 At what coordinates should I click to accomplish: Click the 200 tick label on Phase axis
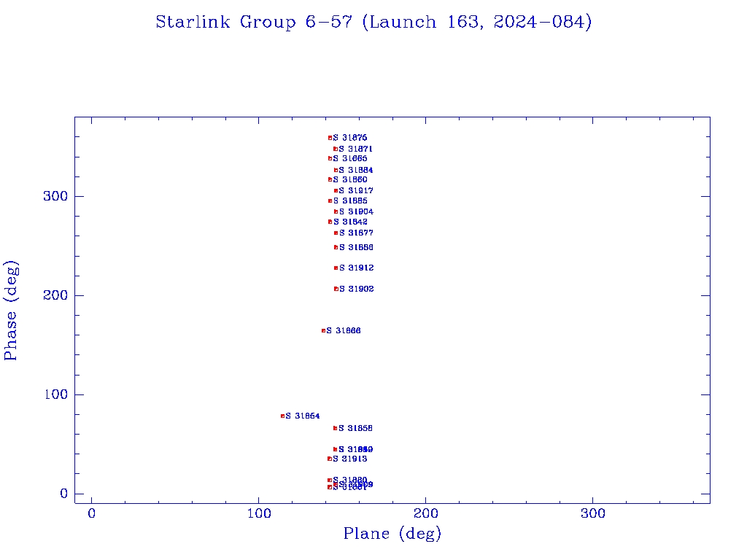(55, 295)
